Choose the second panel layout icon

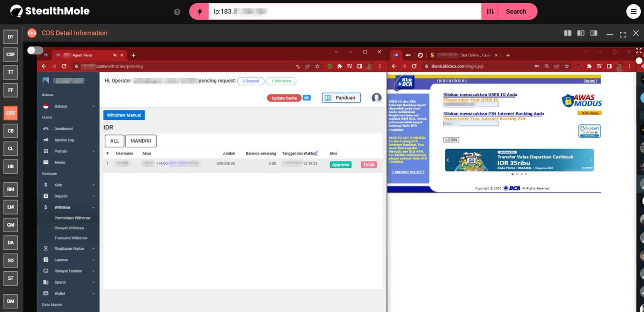point(581,33)
